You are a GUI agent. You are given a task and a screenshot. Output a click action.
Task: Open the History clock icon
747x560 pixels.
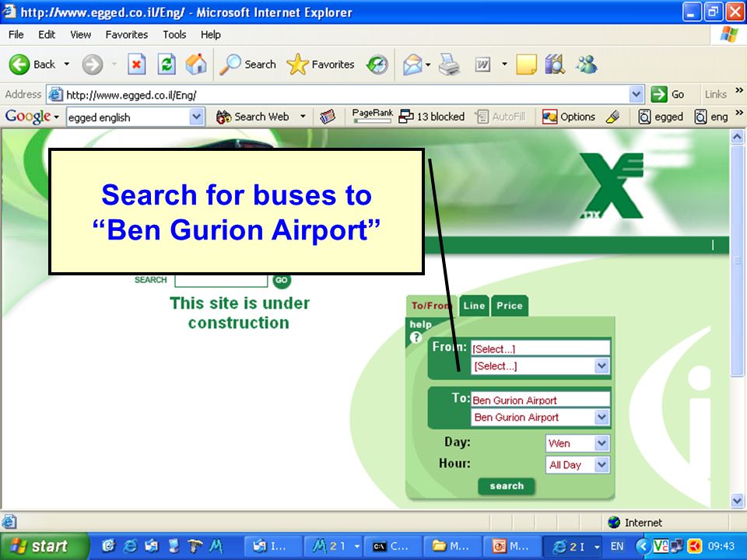377,65
